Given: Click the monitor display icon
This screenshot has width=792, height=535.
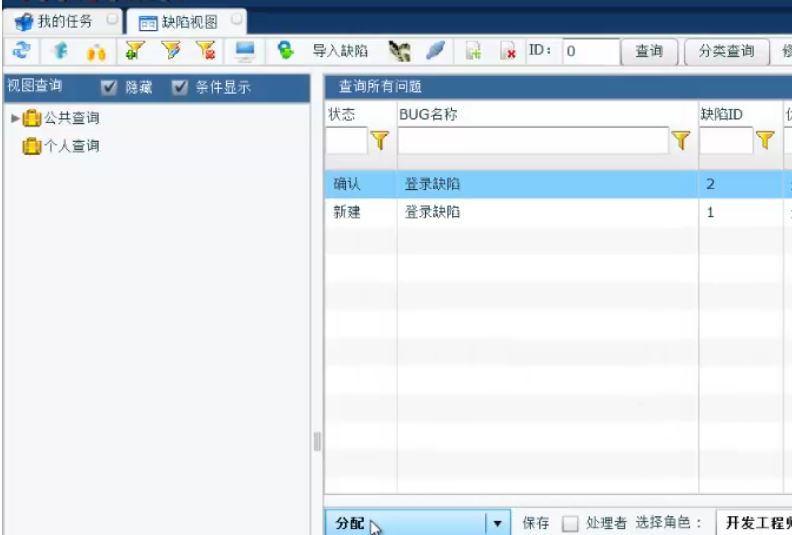Looking at the screenshot, I should point(245,51).
